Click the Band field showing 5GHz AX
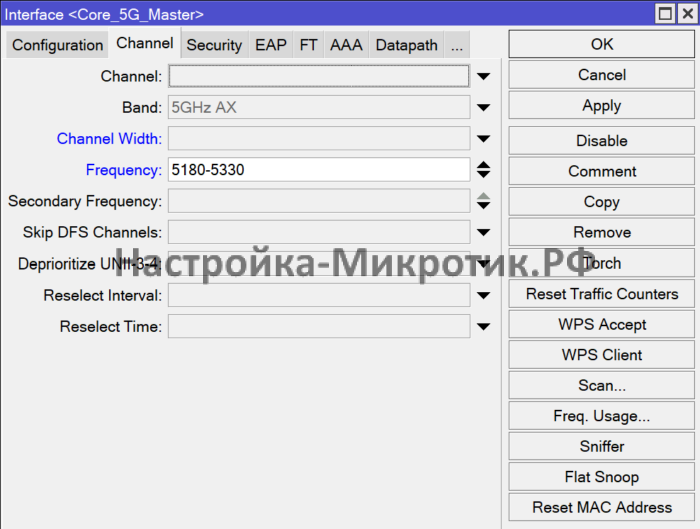700x529 pixels. click(x=319, y=107)
